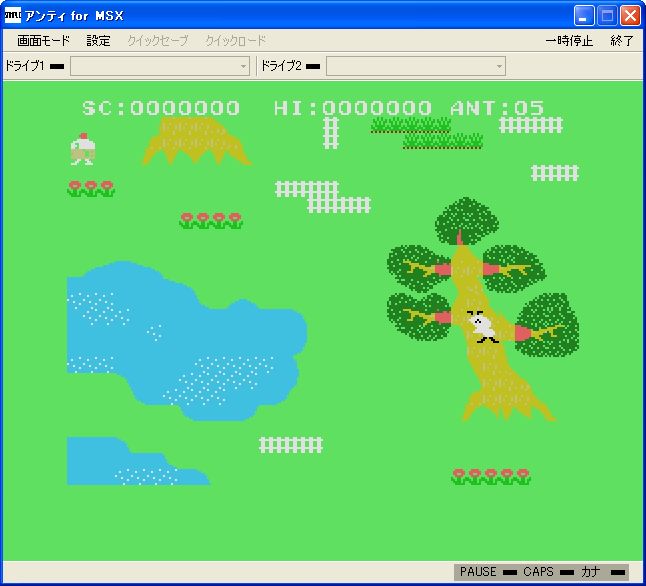Expand the ドライブ2 dropdown arrow
Image resolution: width=646 pixels, height=586 pixels.
[499, 66]
